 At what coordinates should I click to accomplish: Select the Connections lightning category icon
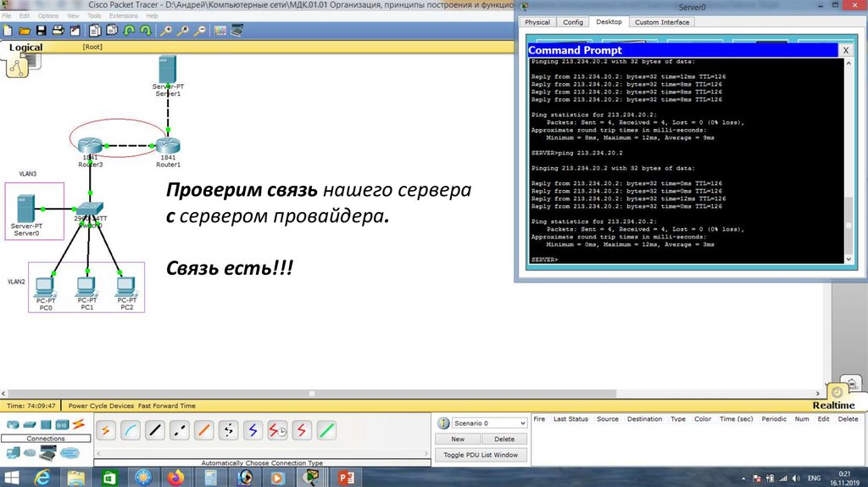point(79,424)
